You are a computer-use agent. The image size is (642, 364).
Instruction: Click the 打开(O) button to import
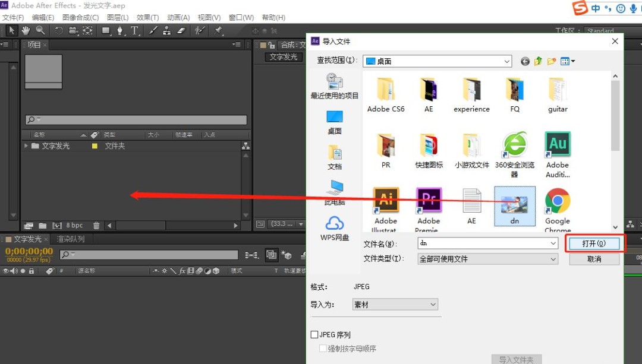(593, 243)
